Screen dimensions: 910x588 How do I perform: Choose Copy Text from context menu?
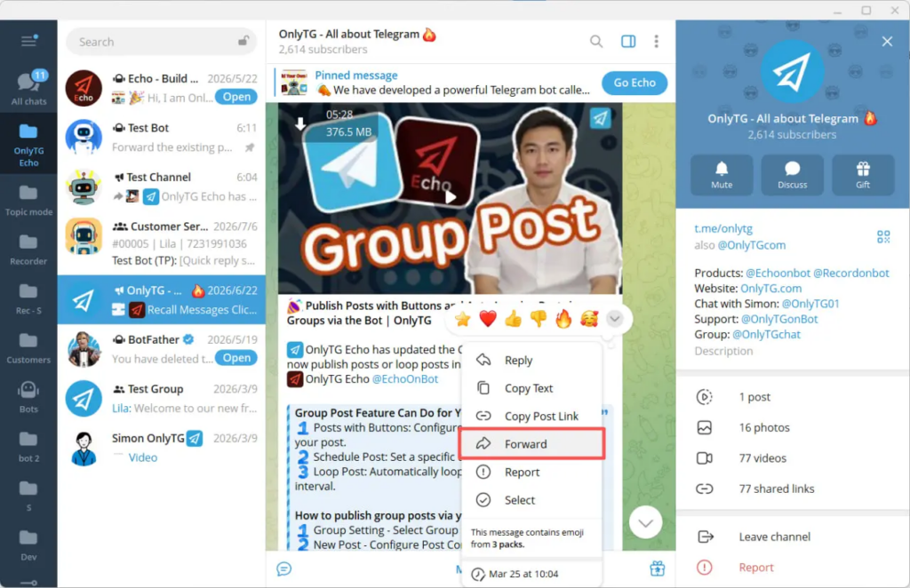[x=531, y=388]
